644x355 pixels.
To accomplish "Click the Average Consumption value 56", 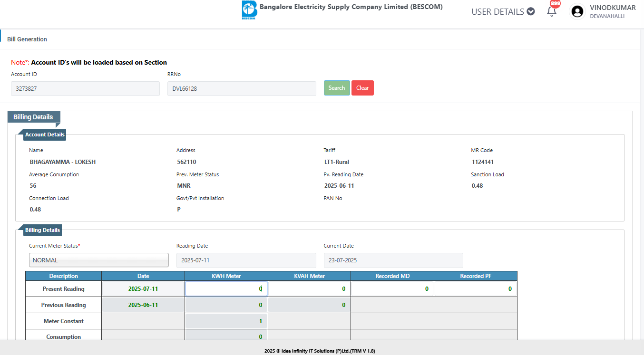I will click(33, 186).
